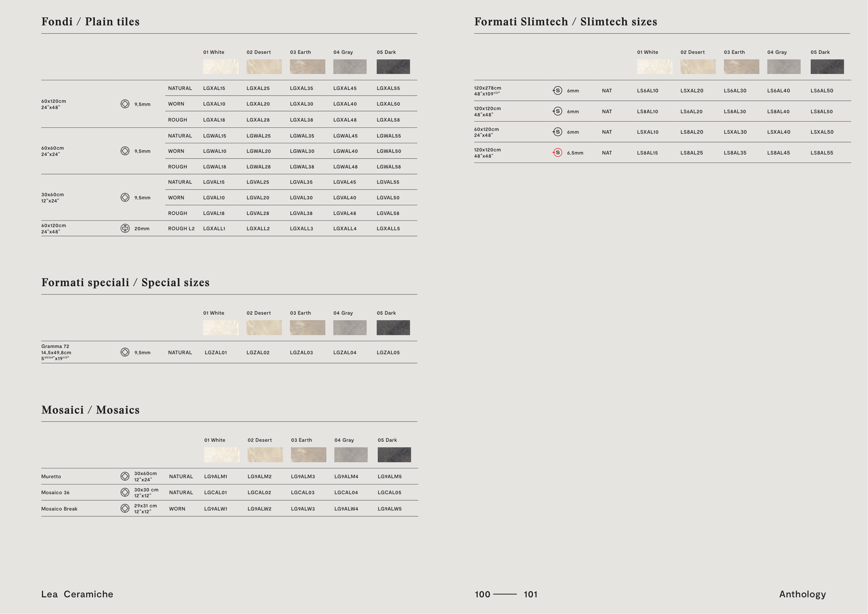Click page number 101 in the footer
The width and height of the screenshot is (868, 614).
531,594
